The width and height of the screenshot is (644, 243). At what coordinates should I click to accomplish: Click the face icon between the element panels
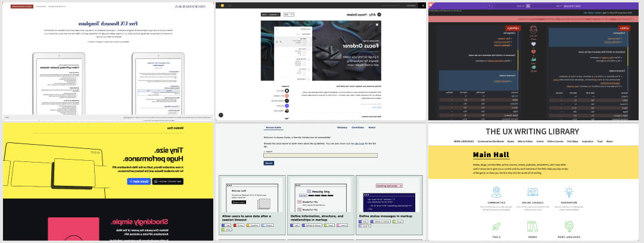(x=534, y=30)
